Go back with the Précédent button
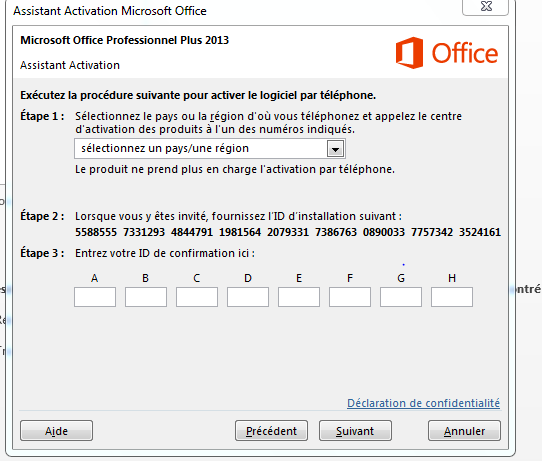Viewport: 542px width, 461px height. click(271, 431)
